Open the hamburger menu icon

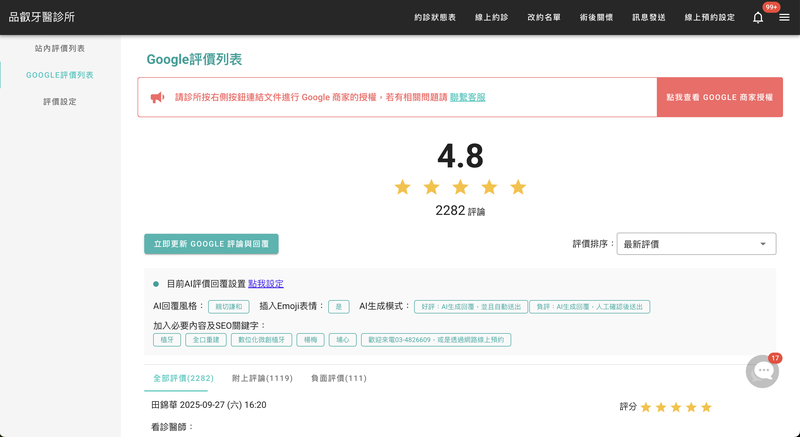tap(784, 17)
